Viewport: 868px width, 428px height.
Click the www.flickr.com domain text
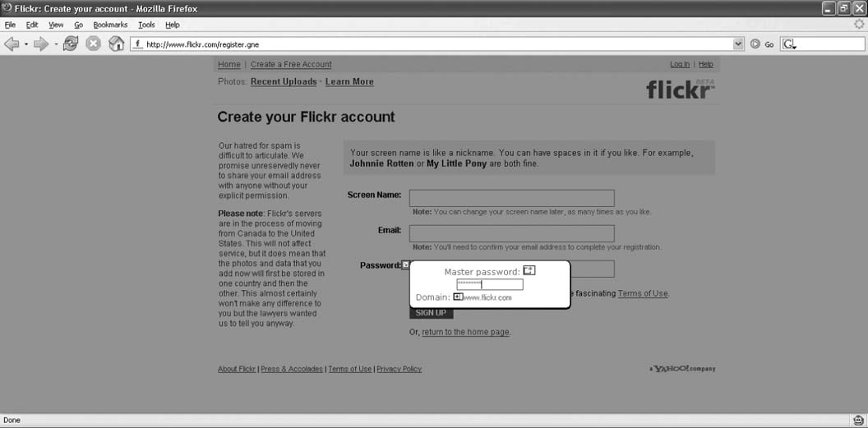[x=487, y=297]
